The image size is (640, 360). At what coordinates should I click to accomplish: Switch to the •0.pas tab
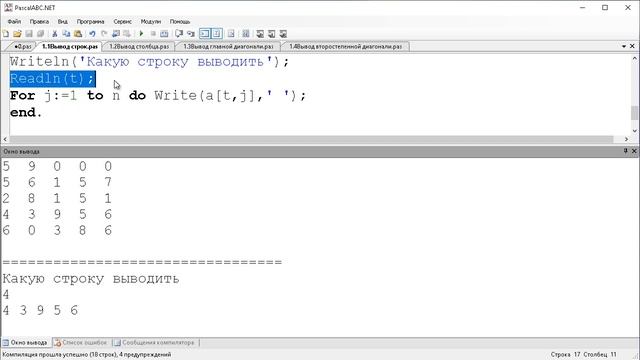click(x=22, y=47)
